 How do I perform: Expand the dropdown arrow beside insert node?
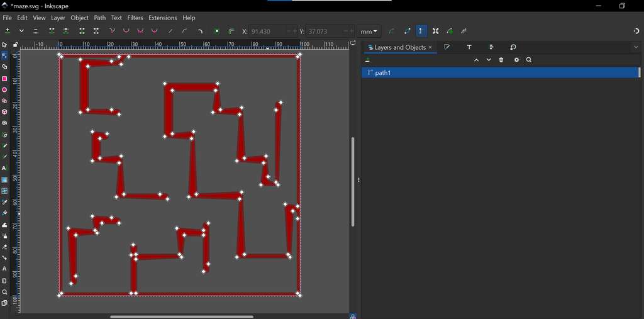click(x=21, y=31)
